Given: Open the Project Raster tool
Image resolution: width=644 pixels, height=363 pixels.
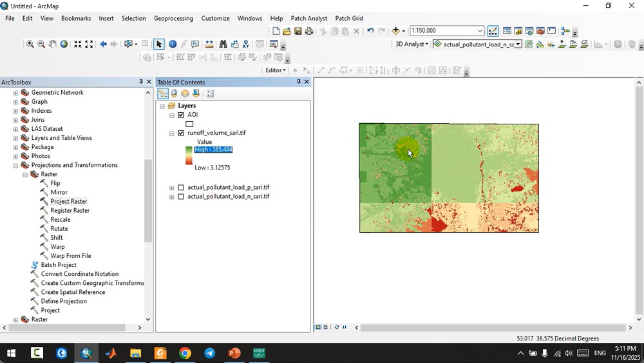Looking at the screenshot, I should pyautogui.click(x=69, y=201).
